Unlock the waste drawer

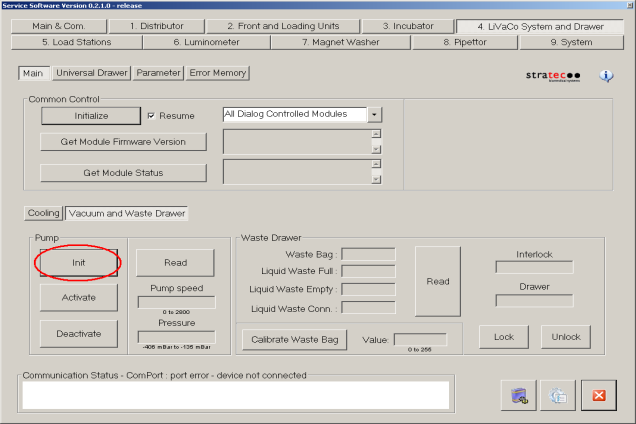tap(566, 338)
